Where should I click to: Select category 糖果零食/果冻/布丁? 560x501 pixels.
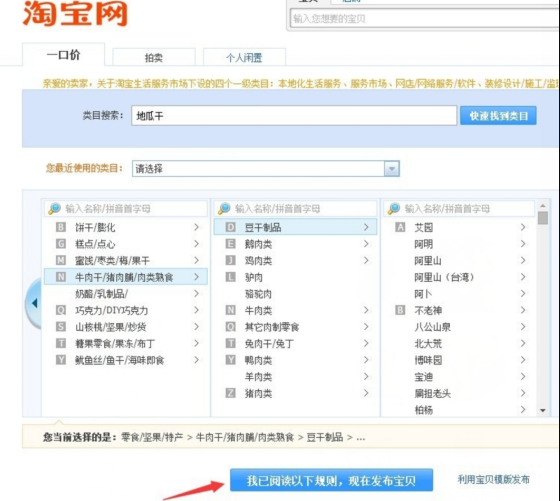coord(126,343)
